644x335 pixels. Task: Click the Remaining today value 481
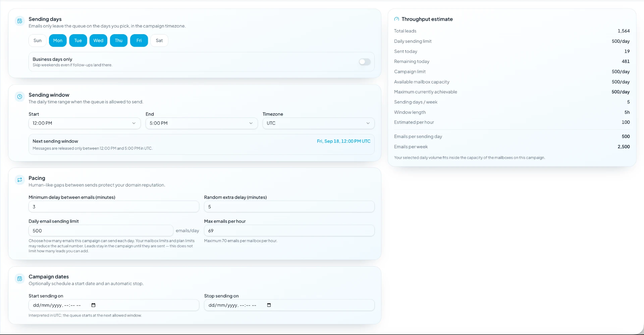626,61
